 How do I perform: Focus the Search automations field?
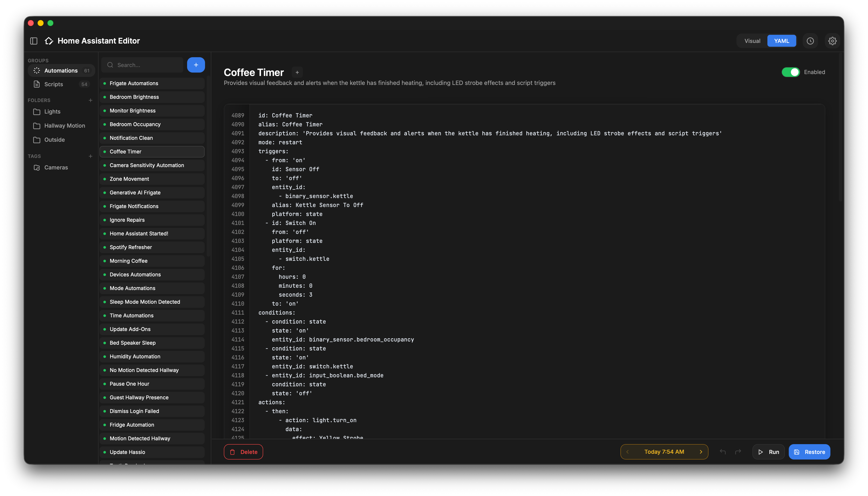pyautogui.click(x=142, y=65)
